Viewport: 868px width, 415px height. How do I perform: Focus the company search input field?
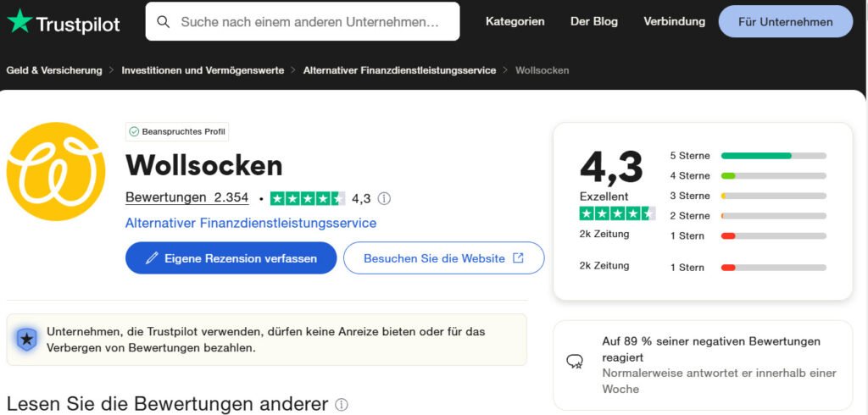(310, 22)
